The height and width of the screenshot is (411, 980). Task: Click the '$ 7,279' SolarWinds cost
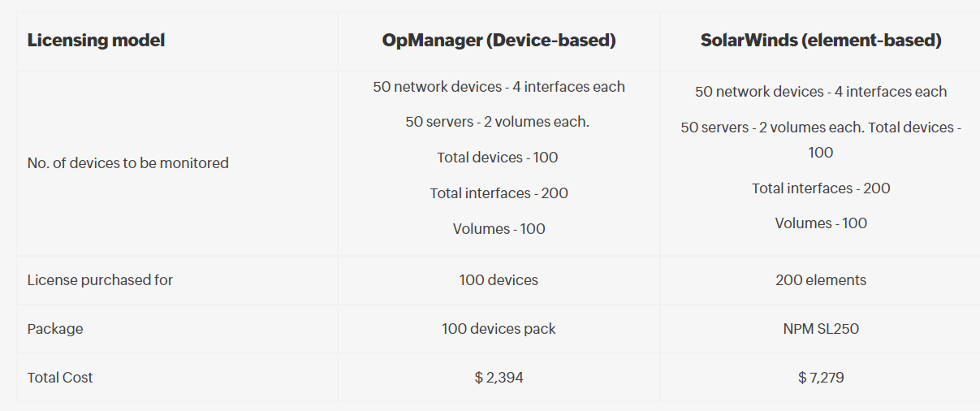point(820,378)
